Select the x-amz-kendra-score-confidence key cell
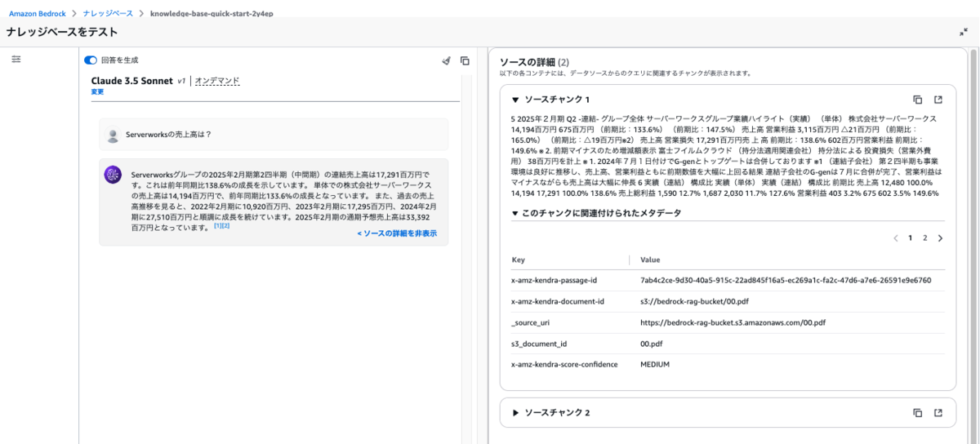Screen dimensions: 980x444 tap(564, 364)
